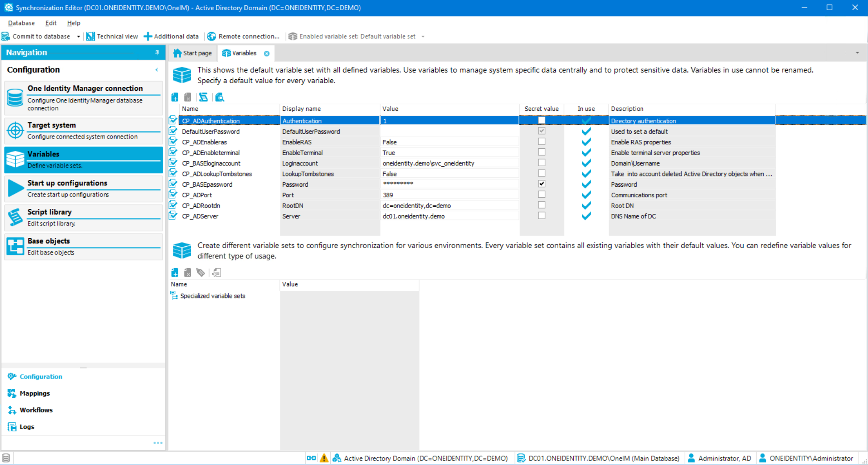
Task: Click the database icon of One Identity Manager connection
Action: [15, 98]
